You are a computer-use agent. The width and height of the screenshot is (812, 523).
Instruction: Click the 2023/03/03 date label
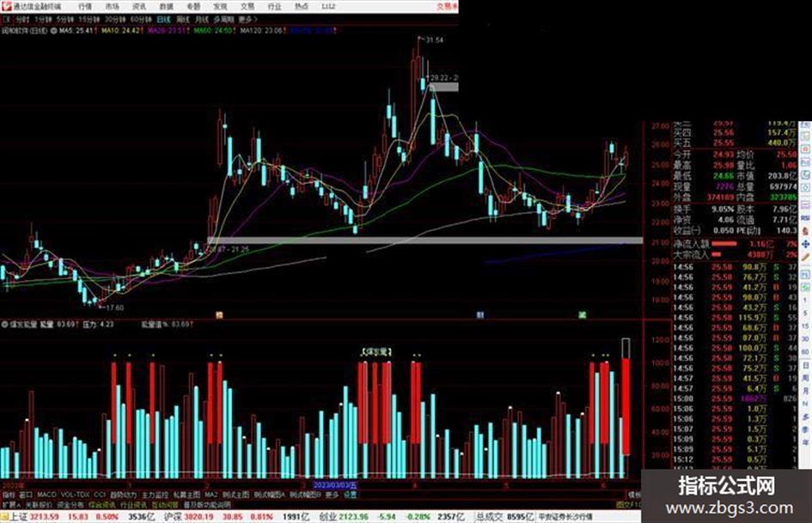point(335,485)
